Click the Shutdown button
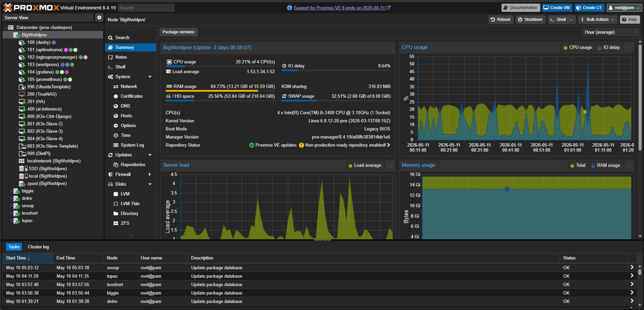Image resolution: width=644 pixels, height=310 pixels. (x=530, y=20)
